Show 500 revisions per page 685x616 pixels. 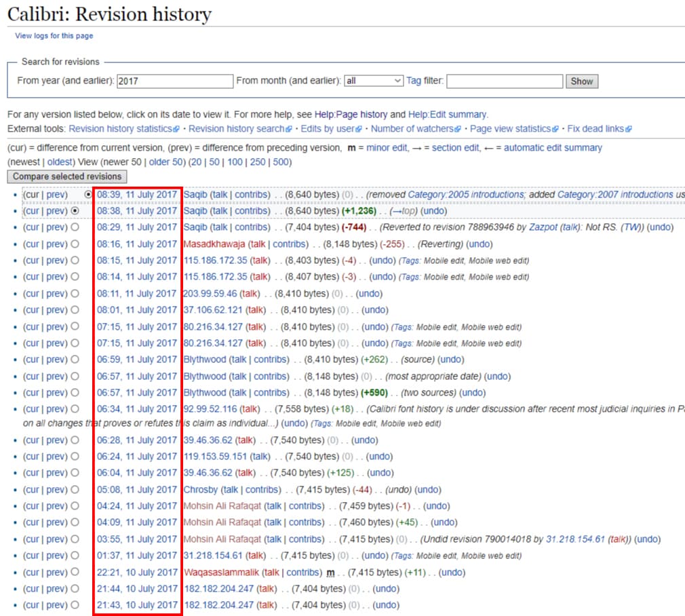coord(281,162)
